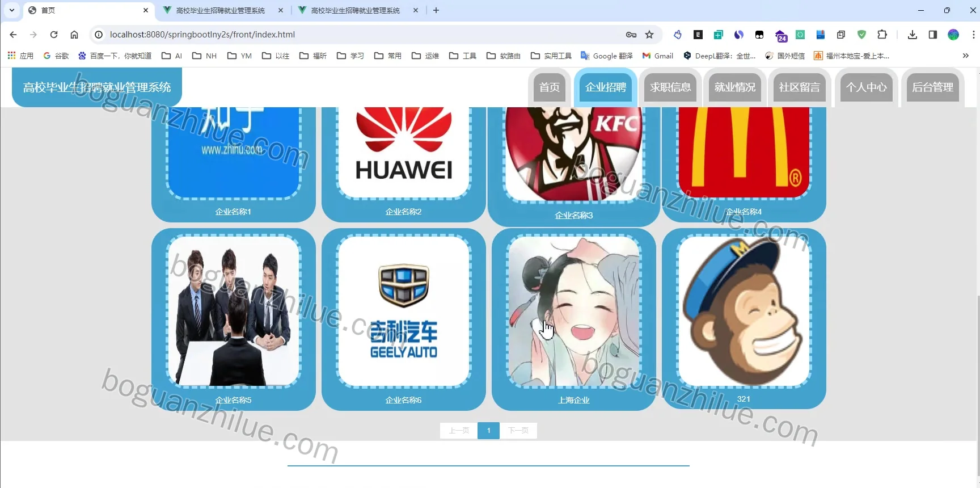Viewport: 980px width, 488px height.
Task: Open the 上海企业 cartoon girl thumbnail
Action: pos(574,311)
